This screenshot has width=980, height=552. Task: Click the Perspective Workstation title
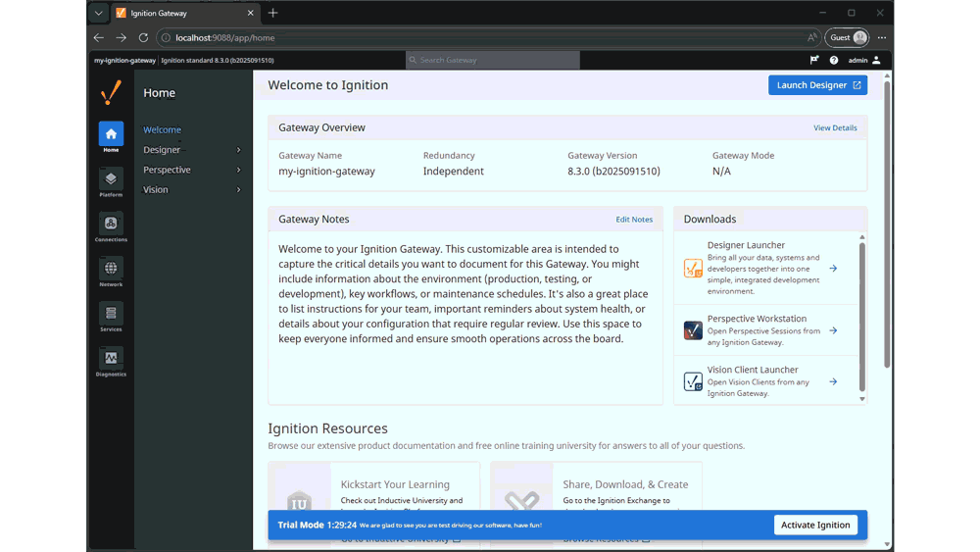(x=757, y=319)
